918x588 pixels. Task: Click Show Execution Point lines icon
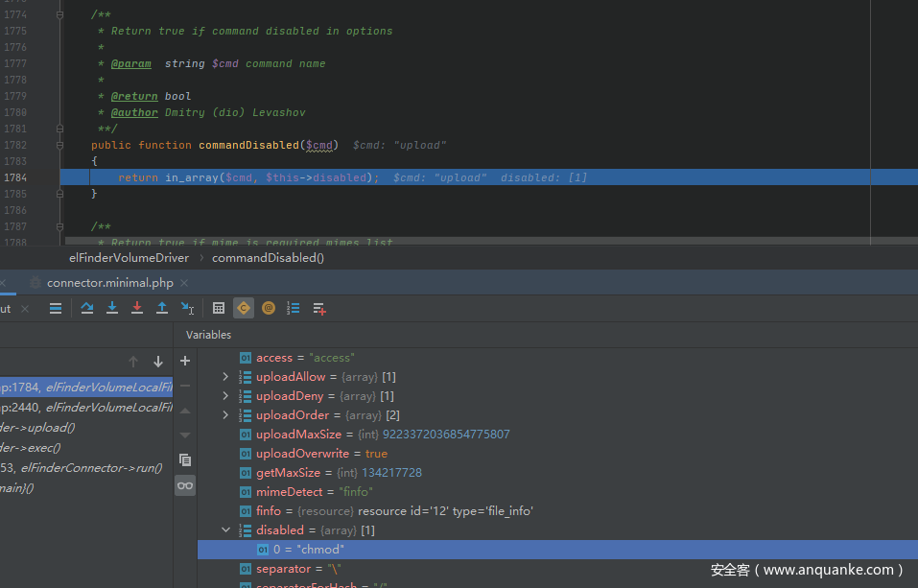click(56, 308)
